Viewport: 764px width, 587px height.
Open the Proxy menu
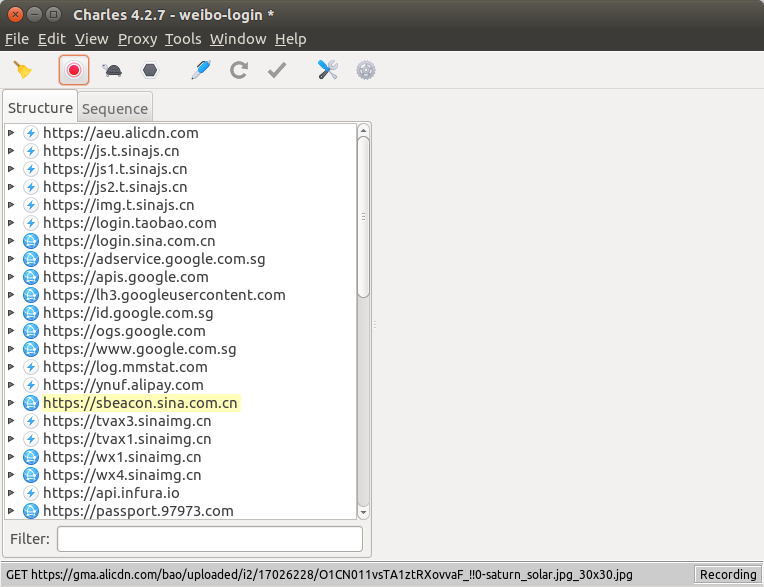137,39
